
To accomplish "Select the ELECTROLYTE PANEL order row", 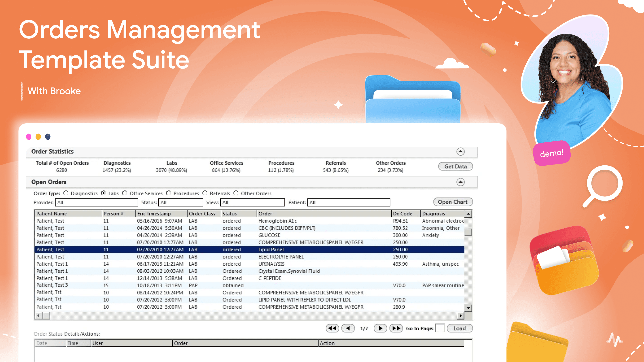I will tap(250, 257).
